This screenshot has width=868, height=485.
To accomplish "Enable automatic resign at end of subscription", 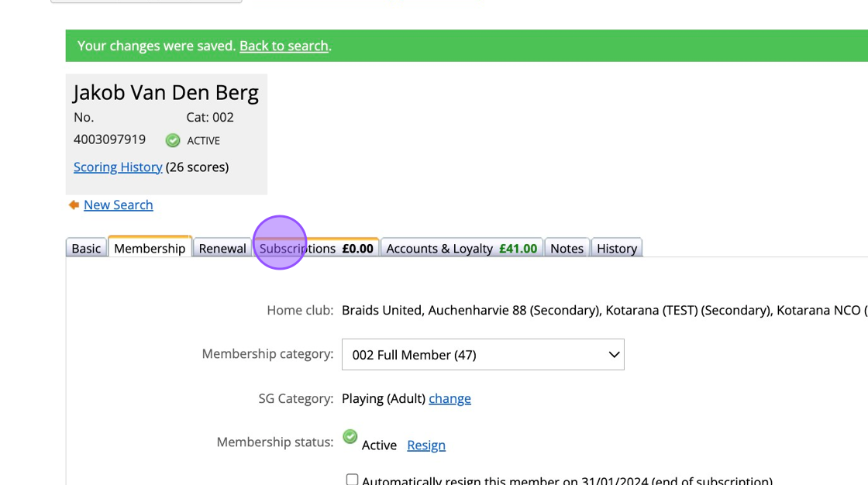I will click(x=352, y=480).
